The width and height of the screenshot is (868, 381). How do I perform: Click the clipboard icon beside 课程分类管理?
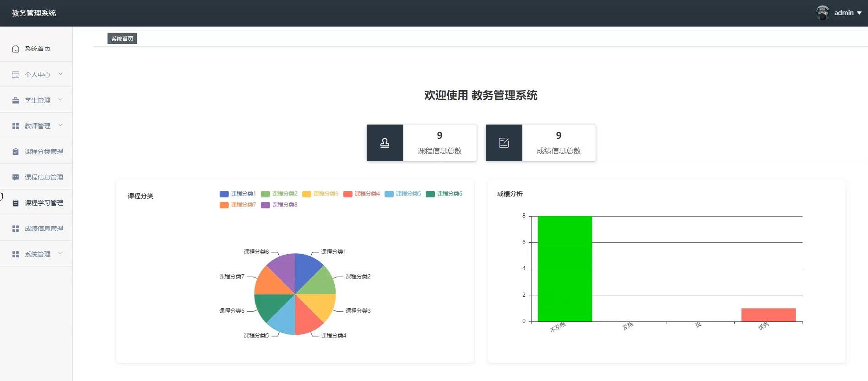[16, 152]
